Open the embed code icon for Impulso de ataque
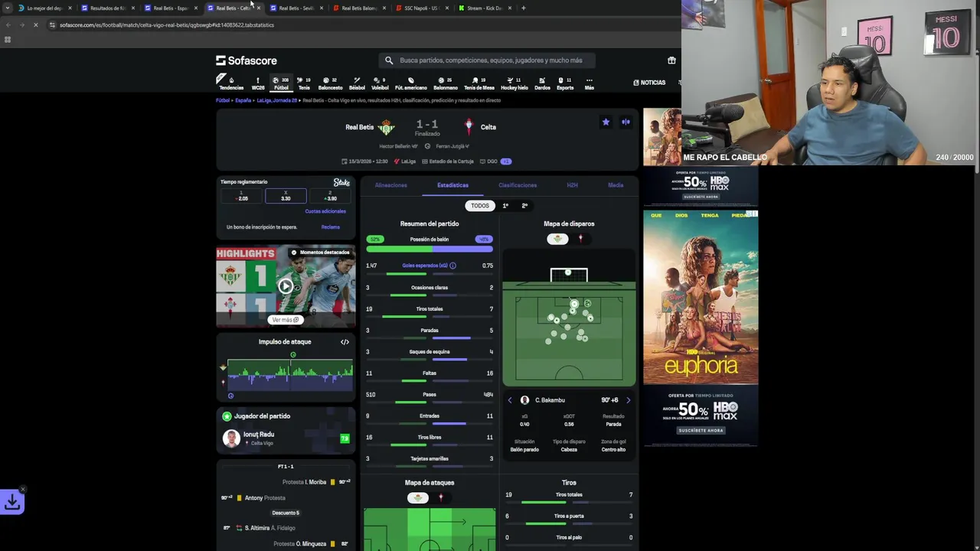Image resolution: width=980 pixels, height=551 pixels. pyautogui.click(x=345, y=342)
